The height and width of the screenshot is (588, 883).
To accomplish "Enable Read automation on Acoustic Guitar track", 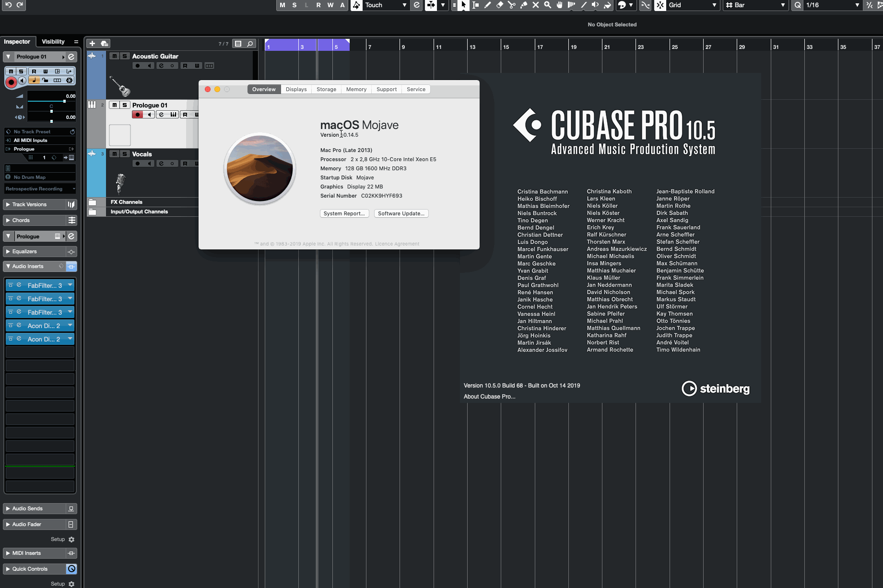I will (x=185, y=66).
